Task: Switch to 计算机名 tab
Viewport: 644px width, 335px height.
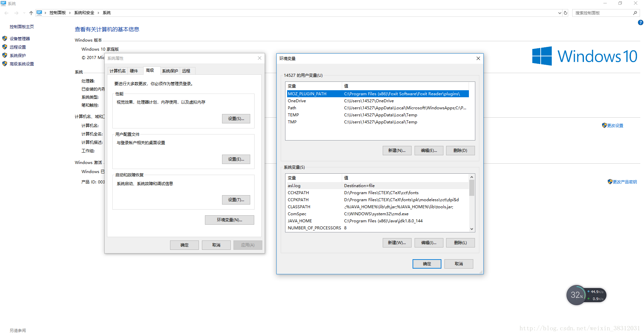Action: click(x=118, y=71)
